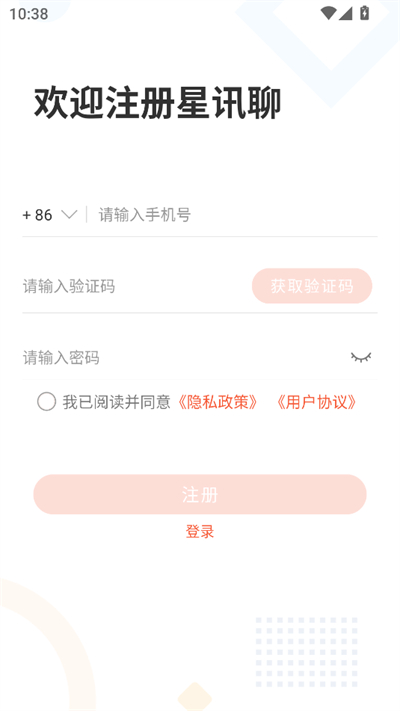Tap the cellular signal status icon
The height and width of the screenshot is (711, 400).
[345, 13]
